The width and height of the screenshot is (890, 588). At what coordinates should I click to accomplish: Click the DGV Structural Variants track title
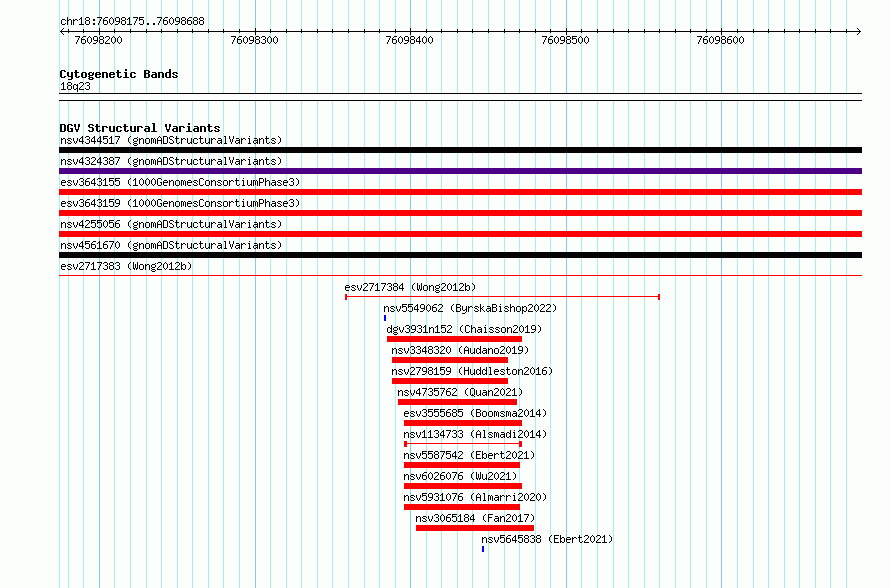pos(140,128)
